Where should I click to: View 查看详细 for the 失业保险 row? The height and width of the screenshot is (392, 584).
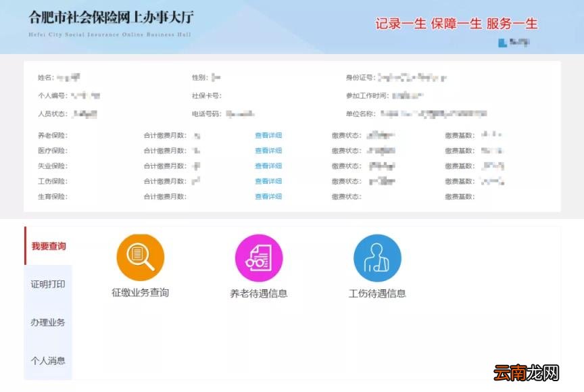[268, 166]
